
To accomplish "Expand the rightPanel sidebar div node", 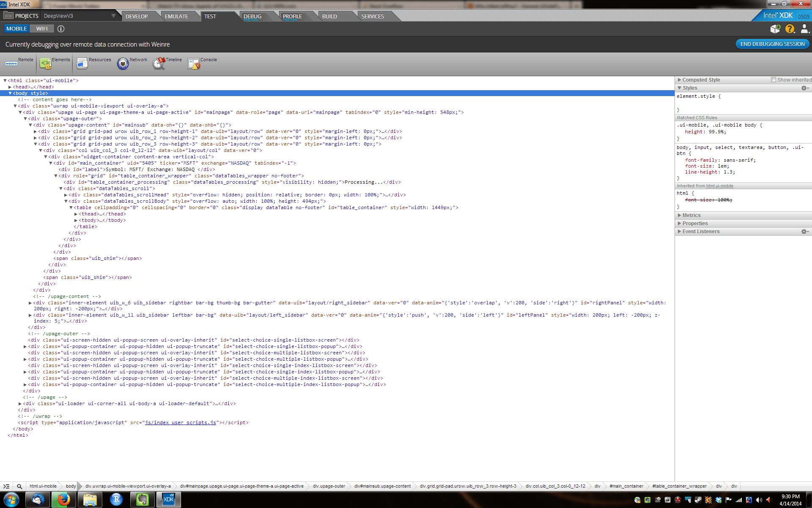I will (30, 303).
